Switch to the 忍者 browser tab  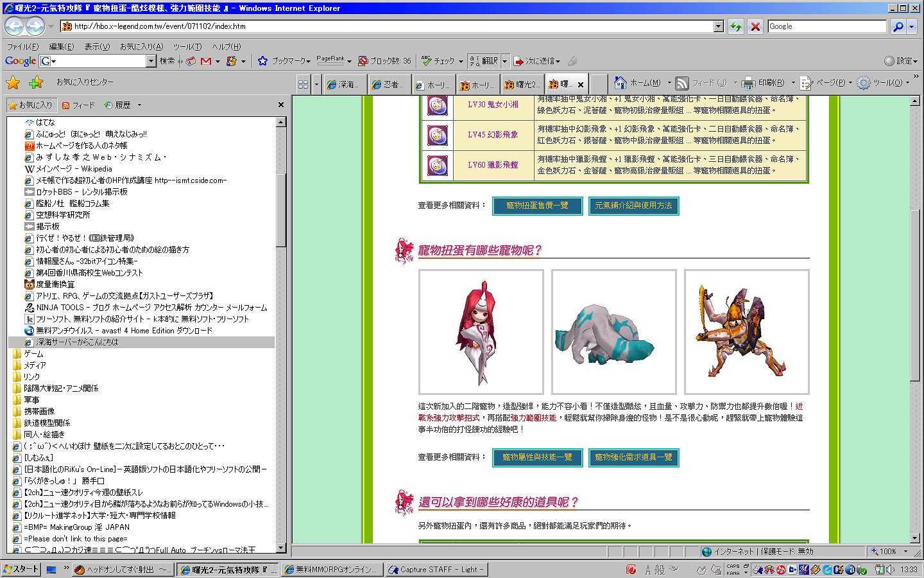coord(389,84)
